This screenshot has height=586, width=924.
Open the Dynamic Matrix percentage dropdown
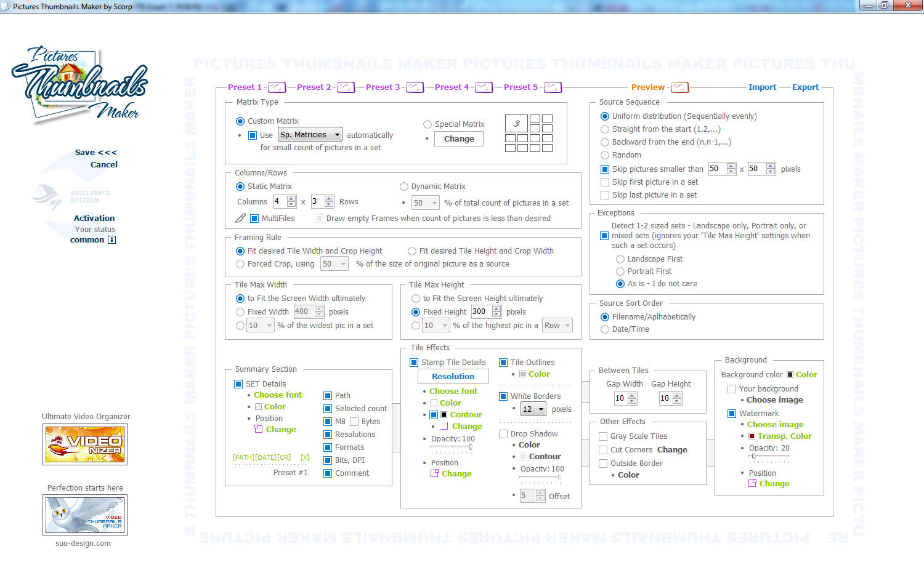point(426,203)
